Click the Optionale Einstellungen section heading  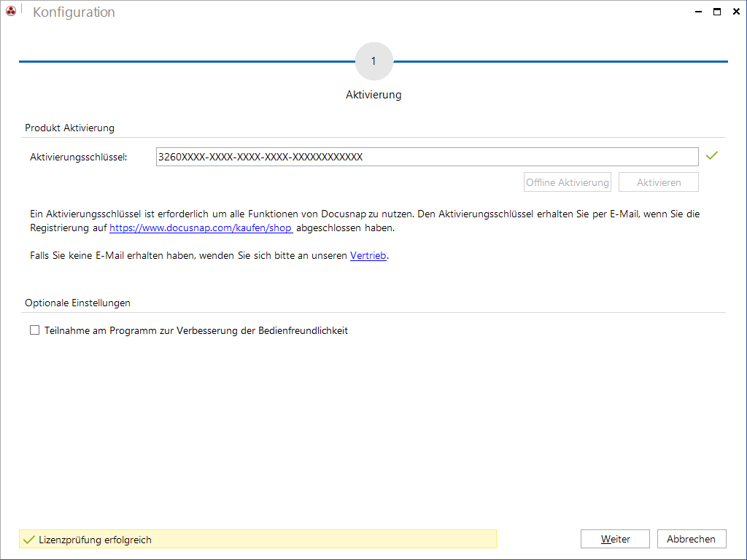tap(77, 303)
